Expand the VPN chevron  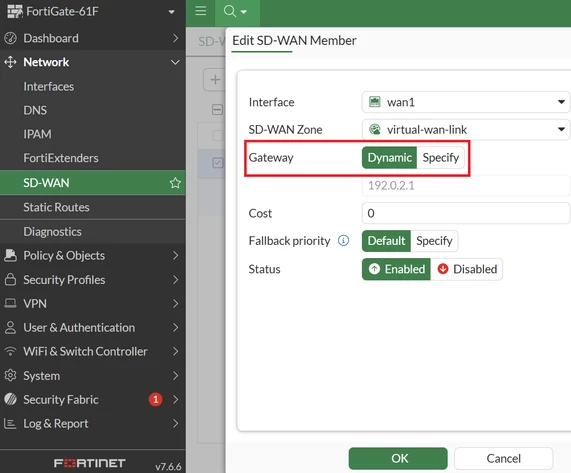coord(175,303)
